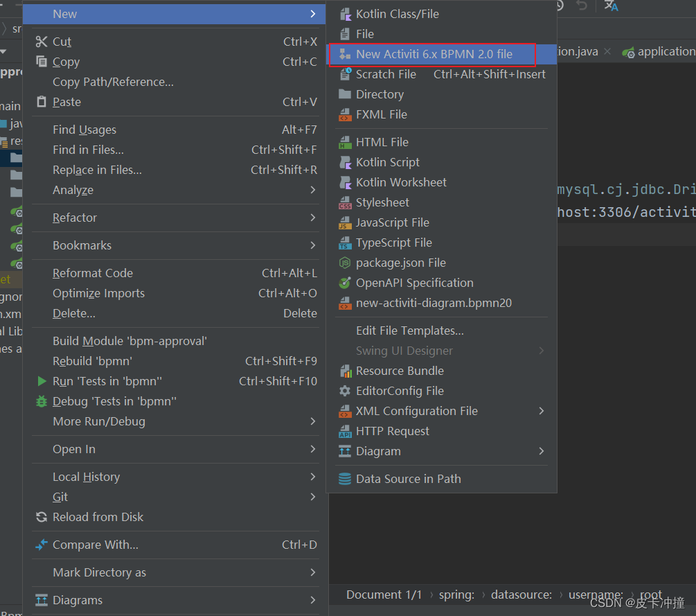Click the XML Configuration File icon

click(x=345, y=412)
